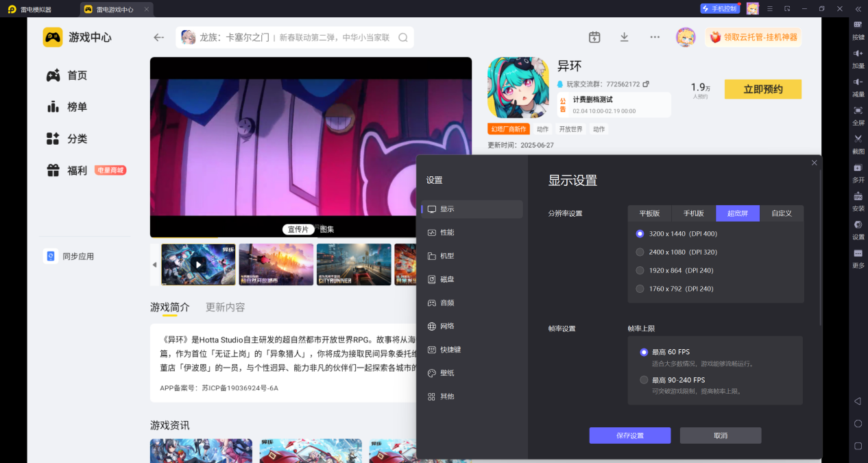Open the calendar reservation icon in game center
Viewport: 868px width, 463px height.
point(594,38)
